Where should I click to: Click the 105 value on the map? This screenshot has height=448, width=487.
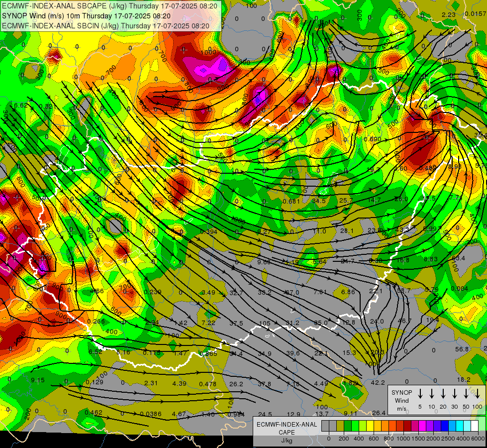265,324
